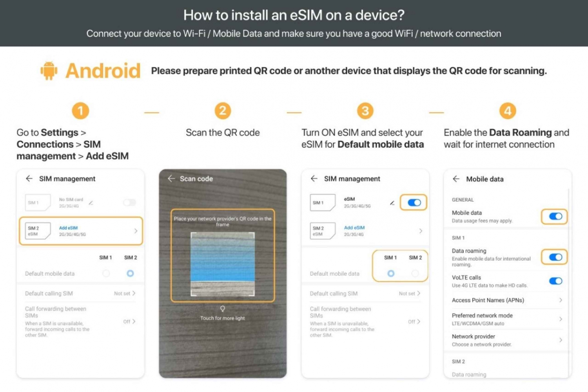Image resolution: width=588 pixels, height=392 pixels.
Task: Click Data usage fees may apply text
Action: [482, 221]
